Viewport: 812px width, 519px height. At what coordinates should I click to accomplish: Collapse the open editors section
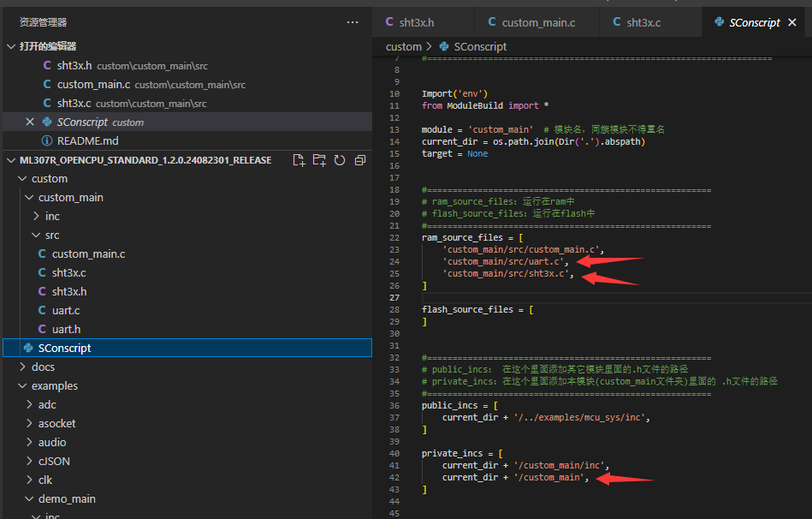pyautogui.click(x=11, y=46)
